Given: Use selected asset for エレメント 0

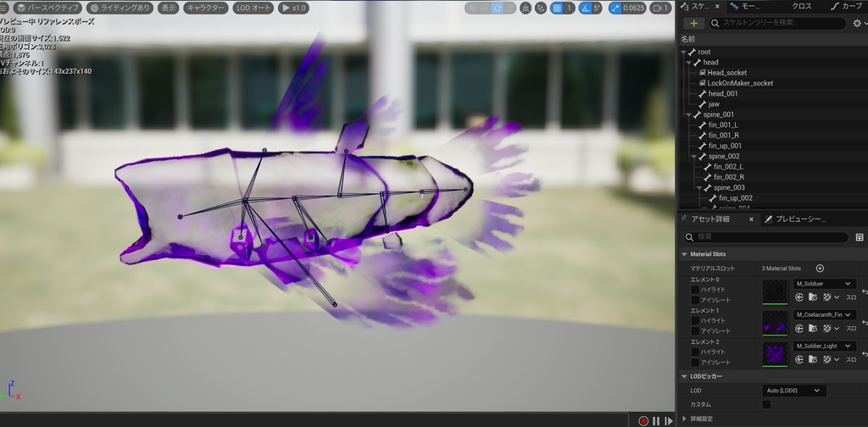Looking at the screenshot, I should (x=799, y=297).
